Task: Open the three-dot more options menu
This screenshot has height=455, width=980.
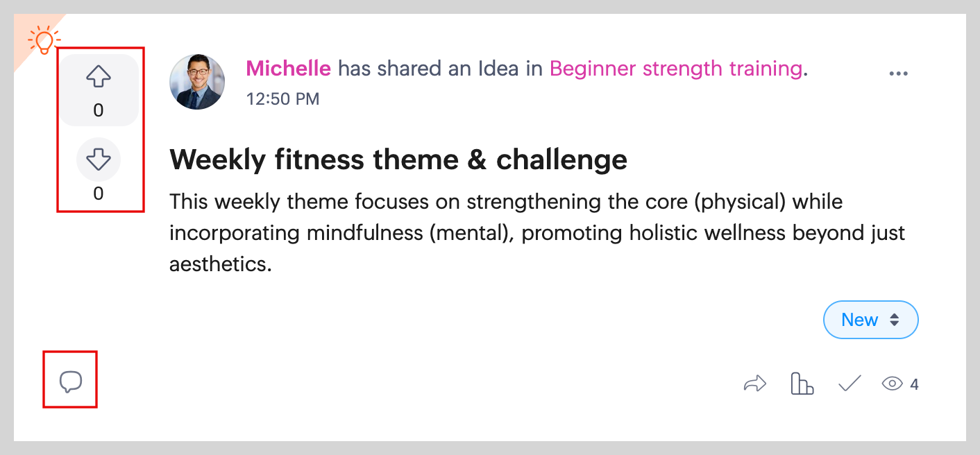Action: pos(898,74)
